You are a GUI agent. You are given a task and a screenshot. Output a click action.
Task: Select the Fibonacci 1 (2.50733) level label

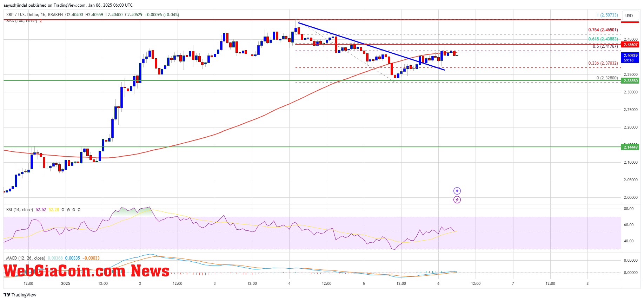click(x=607, y=15)
